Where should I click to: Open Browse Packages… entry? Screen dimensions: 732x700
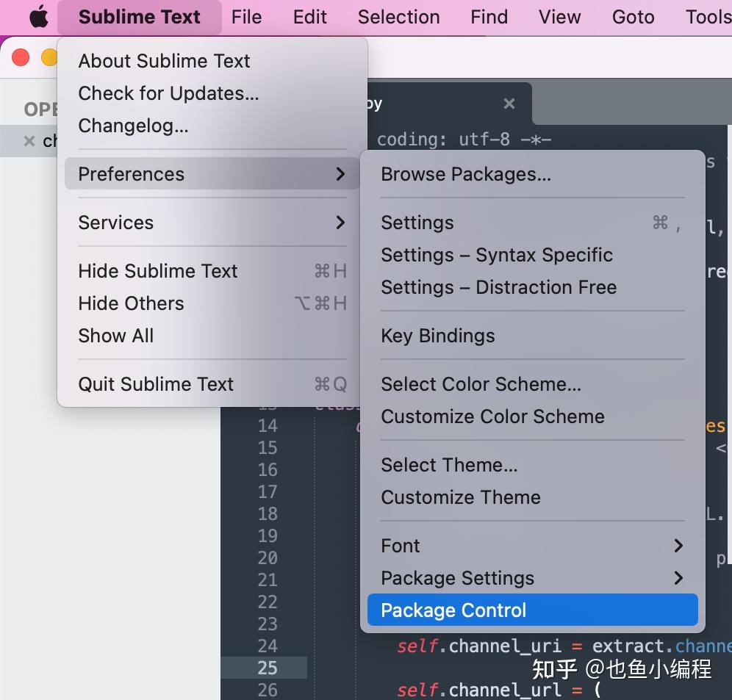pos(465,174)
